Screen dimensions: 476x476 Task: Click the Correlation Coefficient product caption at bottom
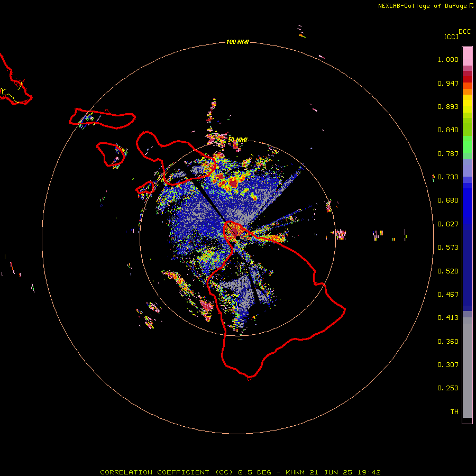point(240,472)
